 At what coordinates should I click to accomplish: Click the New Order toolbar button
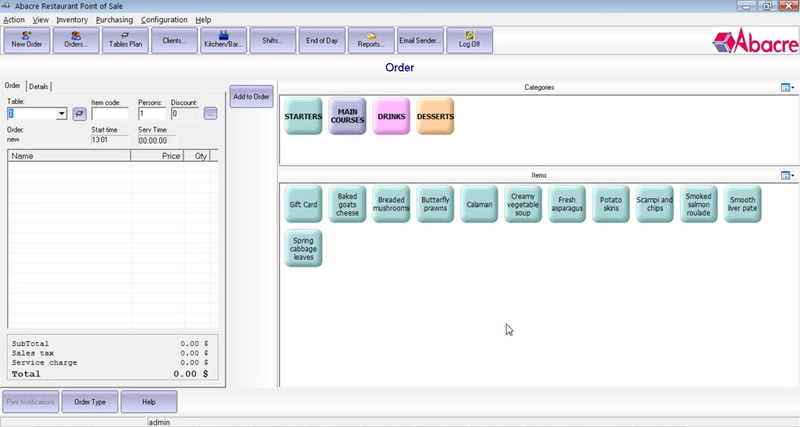click(26, 40)
